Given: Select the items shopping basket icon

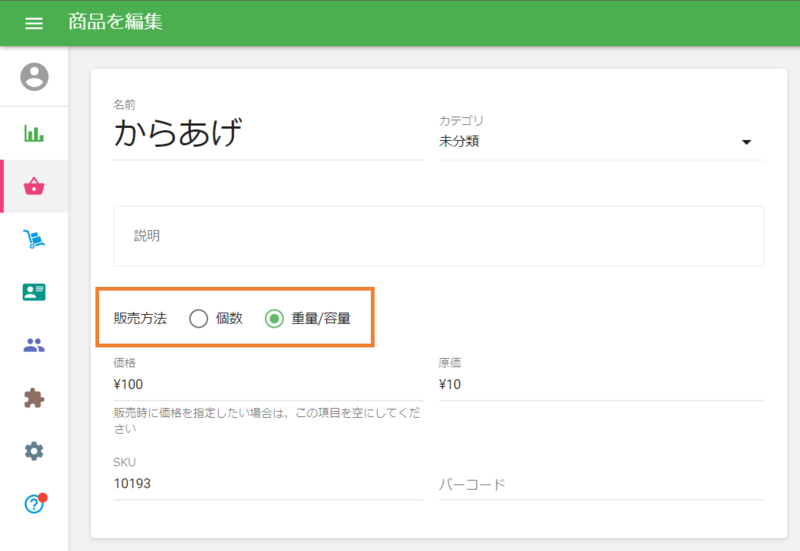Looking at the screenshot, I should [34, 186].
